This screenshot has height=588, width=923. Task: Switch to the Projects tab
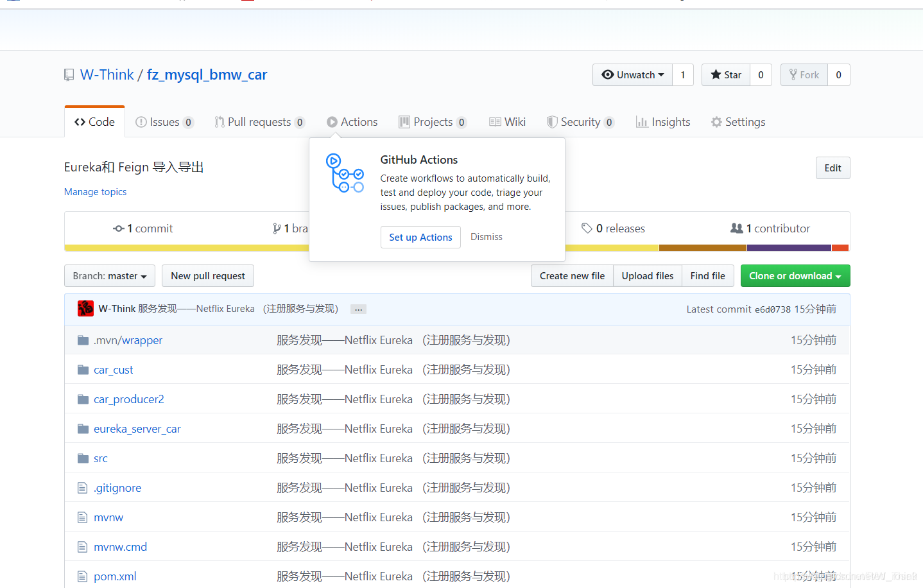tap(433, 122)
